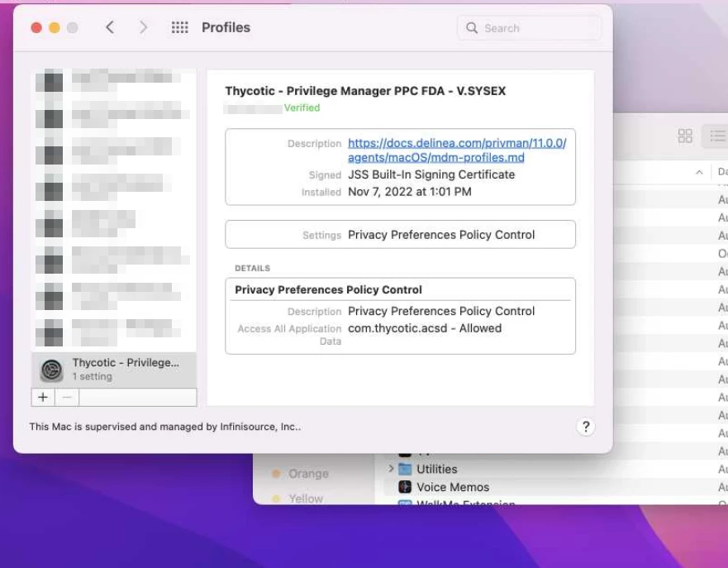728x568 pixels.
Task: Click the Profiles window title
Action: (x=226, y=27)
